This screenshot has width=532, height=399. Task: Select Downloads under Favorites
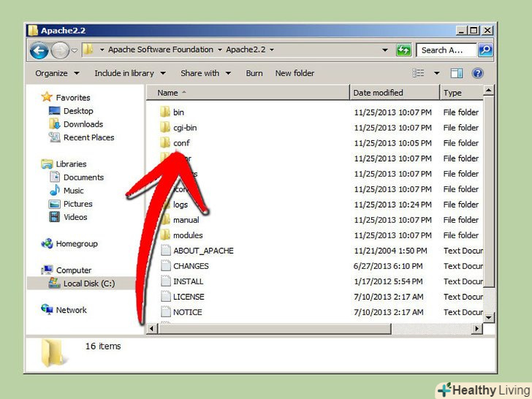(83, 124)
